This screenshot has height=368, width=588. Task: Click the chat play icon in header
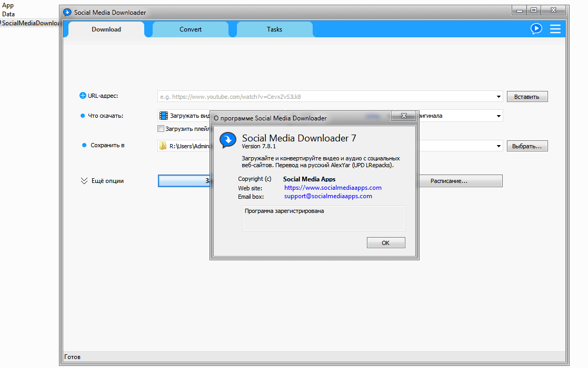(536, 29)
